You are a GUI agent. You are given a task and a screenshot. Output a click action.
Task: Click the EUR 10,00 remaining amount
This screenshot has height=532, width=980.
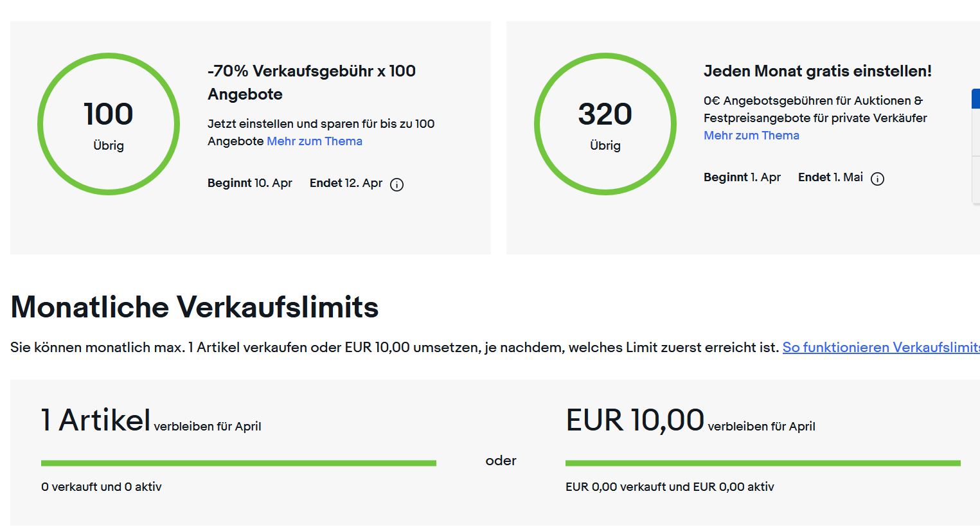[x=635, y=421]
